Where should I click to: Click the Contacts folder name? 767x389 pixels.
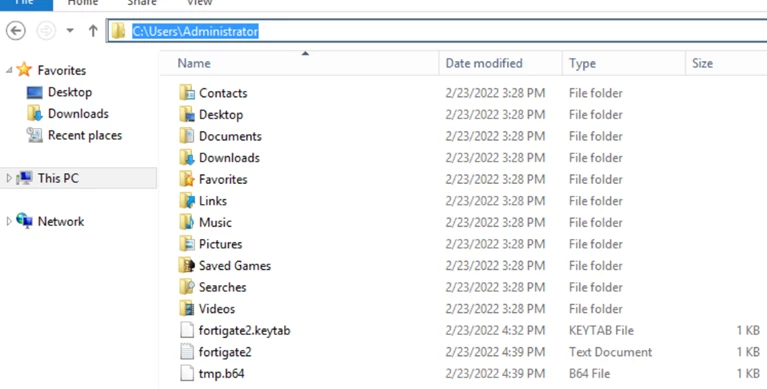223,93
